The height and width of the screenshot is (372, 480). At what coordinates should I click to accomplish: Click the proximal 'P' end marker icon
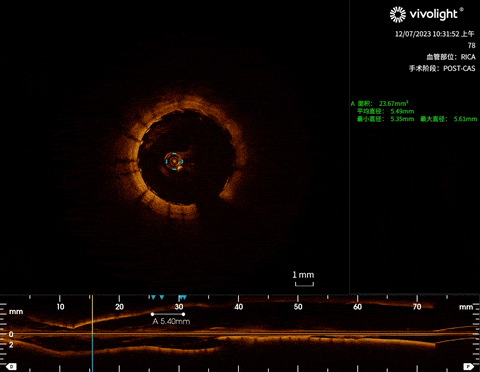coord(468,367)
